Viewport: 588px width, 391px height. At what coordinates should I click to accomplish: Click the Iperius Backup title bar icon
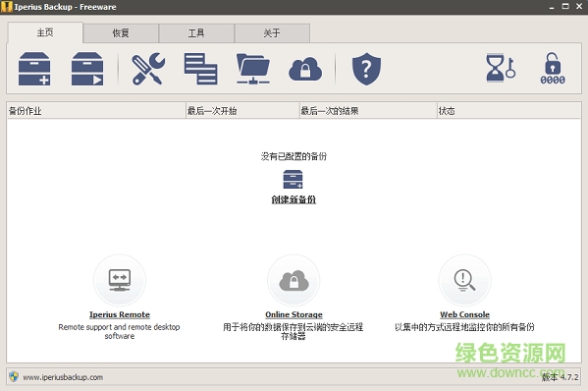[x=6, y=7]
